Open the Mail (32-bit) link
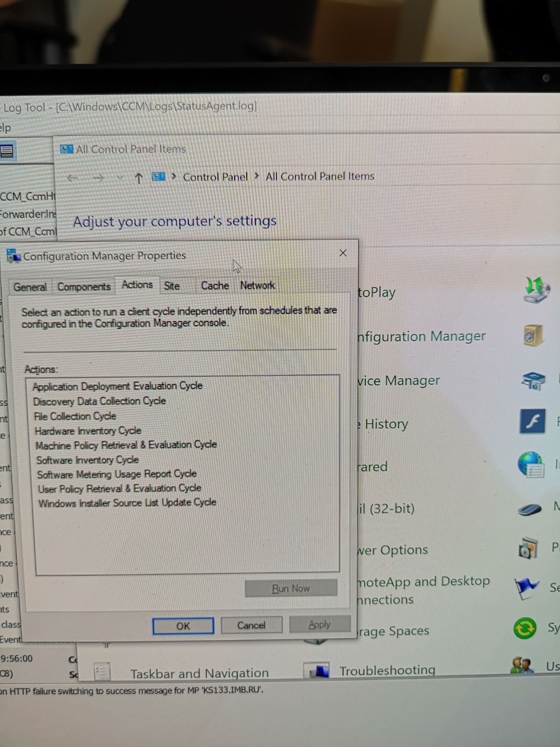Viewport: 560px width, 747px height. click(x=386, y=508)
